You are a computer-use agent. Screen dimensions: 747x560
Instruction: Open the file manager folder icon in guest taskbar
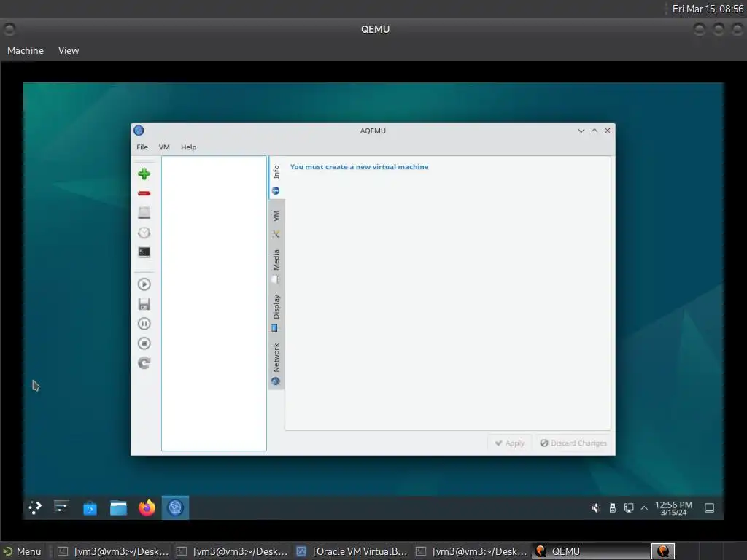click(x=118, y=508)
